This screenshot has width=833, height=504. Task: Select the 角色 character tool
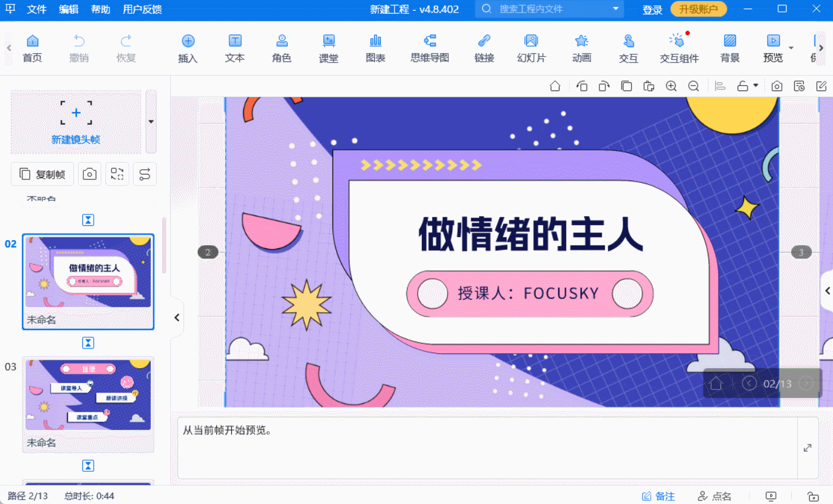[x=282, y=48]
